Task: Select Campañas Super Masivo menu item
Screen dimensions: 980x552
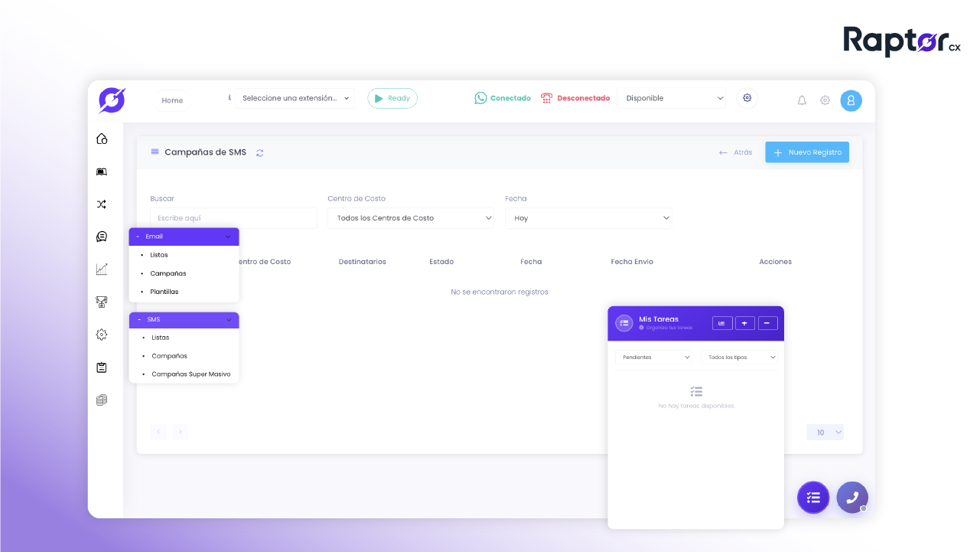Action: [x=191, y=374]
